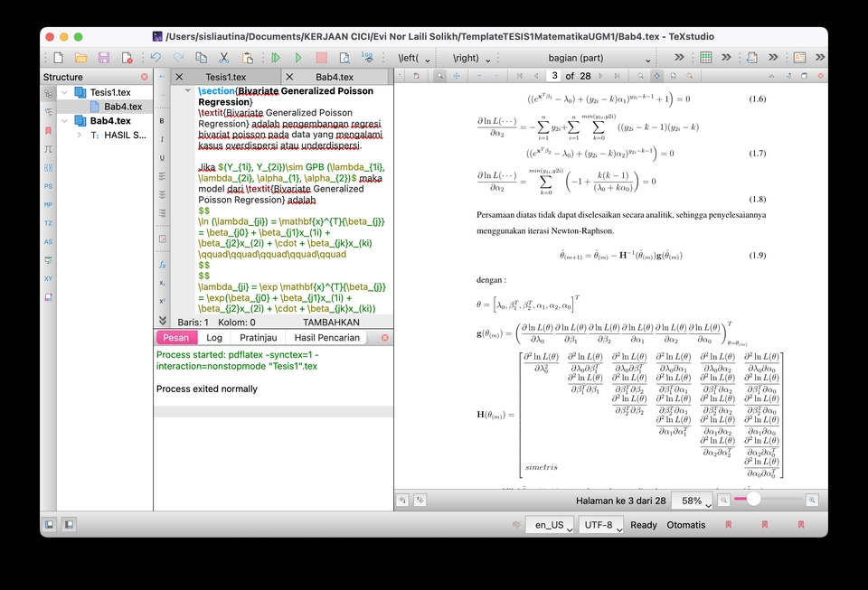Close the Structure panel with the red x
Image resolution: width=868 pixels, height=590 pixels.
[145, 77]
